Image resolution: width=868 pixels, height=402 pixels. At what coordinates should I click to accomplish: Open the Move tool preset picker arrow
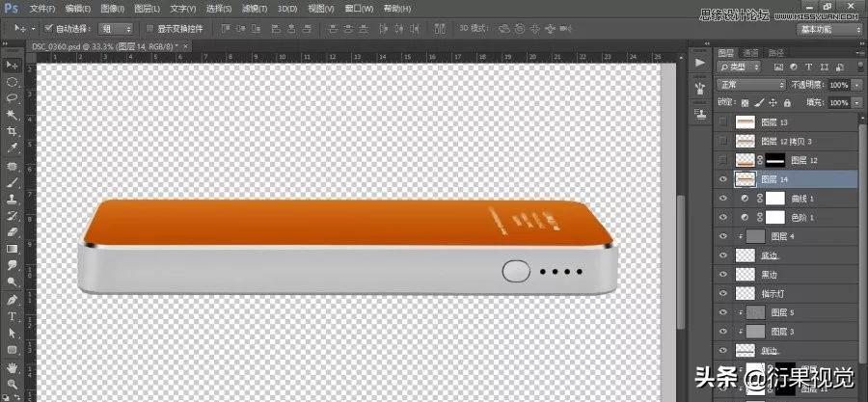[x=33, y=28]
